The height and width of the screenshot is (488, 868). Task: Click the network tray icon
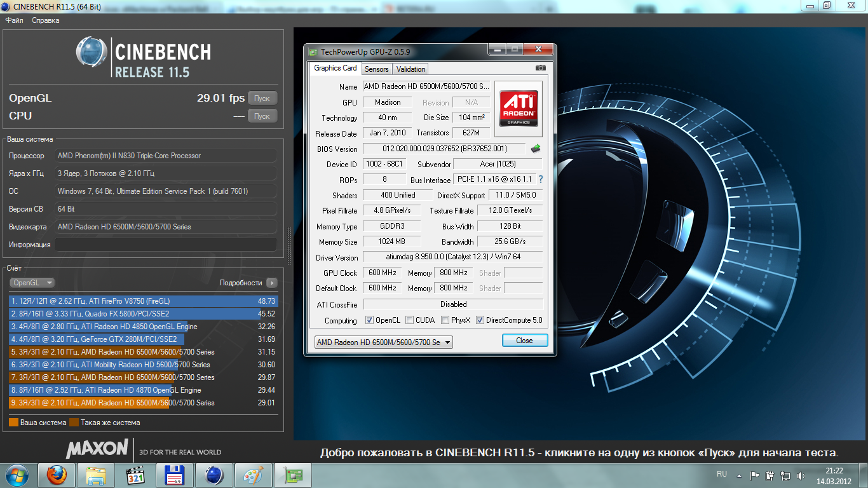[786, 475]
